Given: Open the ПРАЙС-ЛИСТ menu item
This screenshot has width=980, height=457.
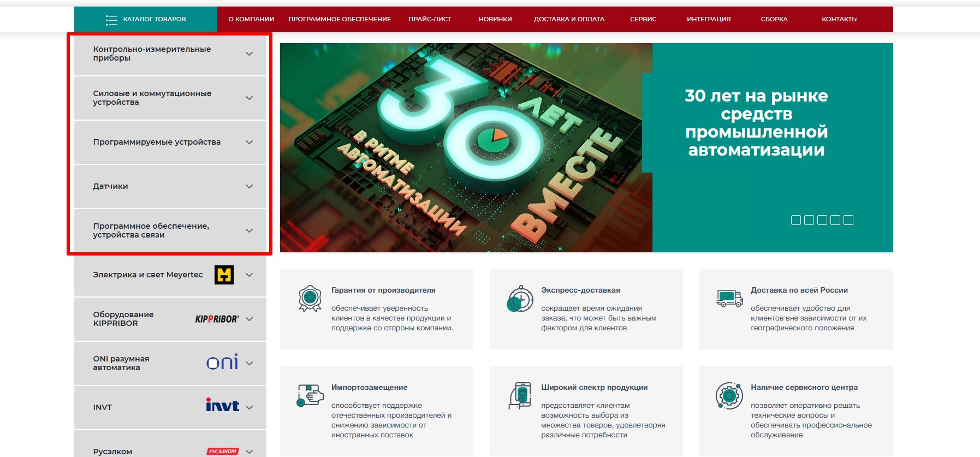Looking at the screenshot, I should tap(430, 19).
